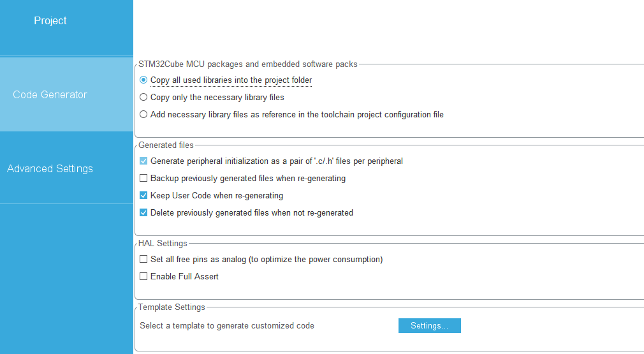The height and width of the screenshot is (354, 644).
Task: Open template Settings... button
Action: pyautogui.click(x=429, y=326)
